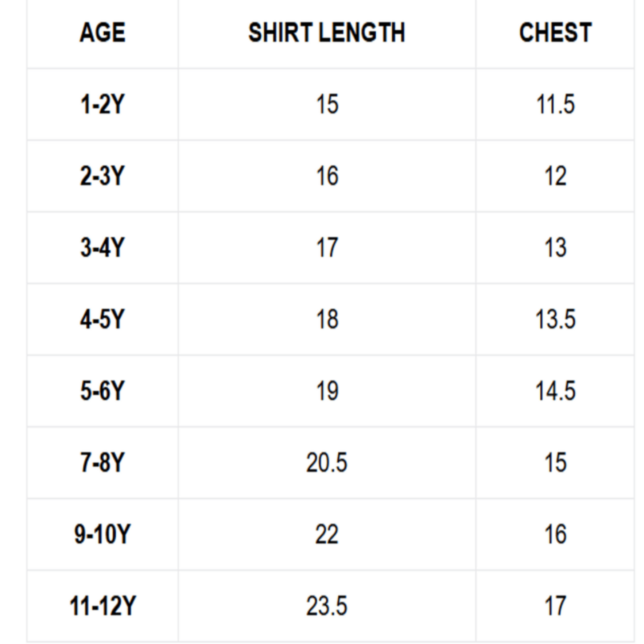The image size is (644, 644).
Task: Select the 2-3Y age row label
Action: pos(103,176)
